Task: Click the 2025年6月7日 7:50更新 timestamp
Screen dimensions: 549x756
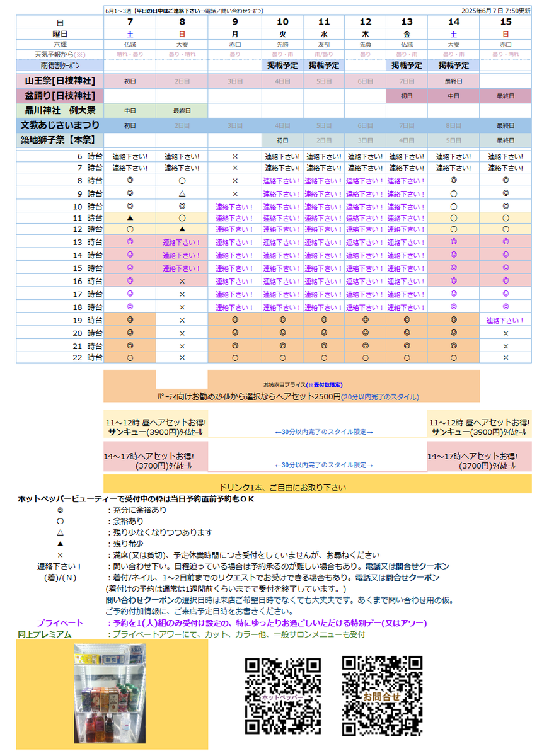Action: pyautogui.click(x=495, y=11)
